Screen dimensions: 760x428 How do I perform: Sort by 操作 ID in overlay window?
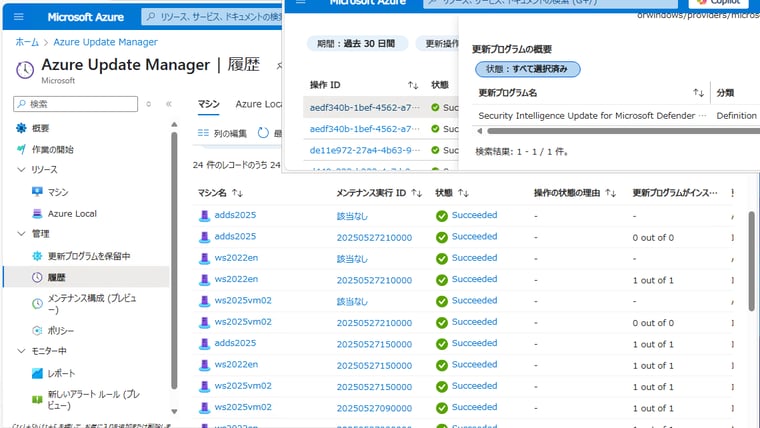(413, 85)
